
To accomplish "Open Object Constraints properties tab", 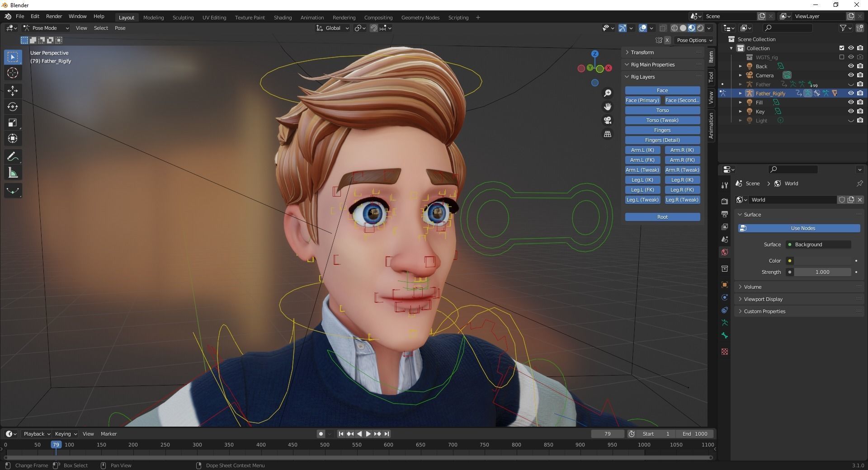I will [725, 310].
